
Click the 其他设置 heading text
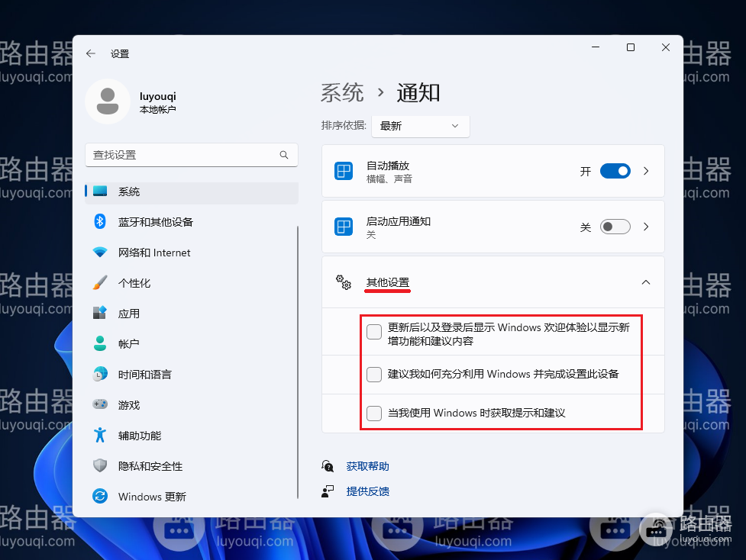[x=388, y=282]
